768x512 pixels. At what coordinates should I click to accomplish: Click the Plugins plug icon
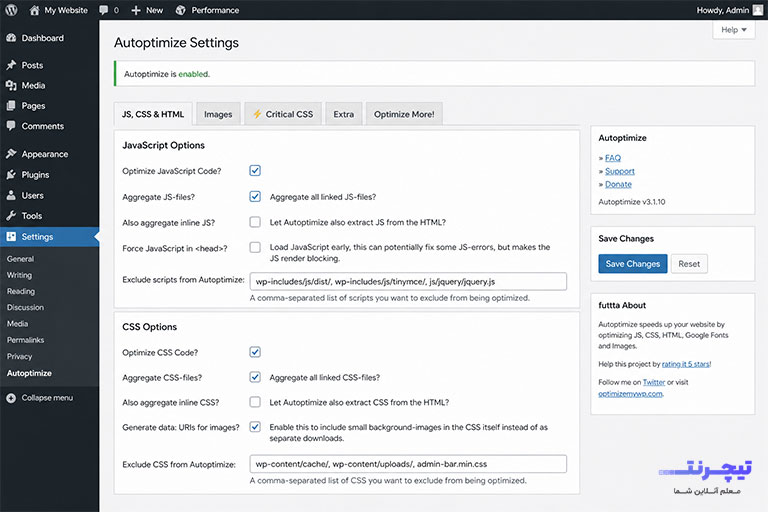pyautogui.click(x=11, y=174)
